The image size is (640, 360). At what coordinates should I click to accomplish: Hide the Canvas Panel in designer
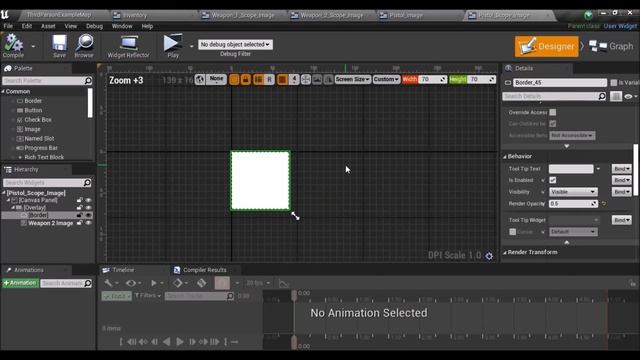[x=88, y=200]
